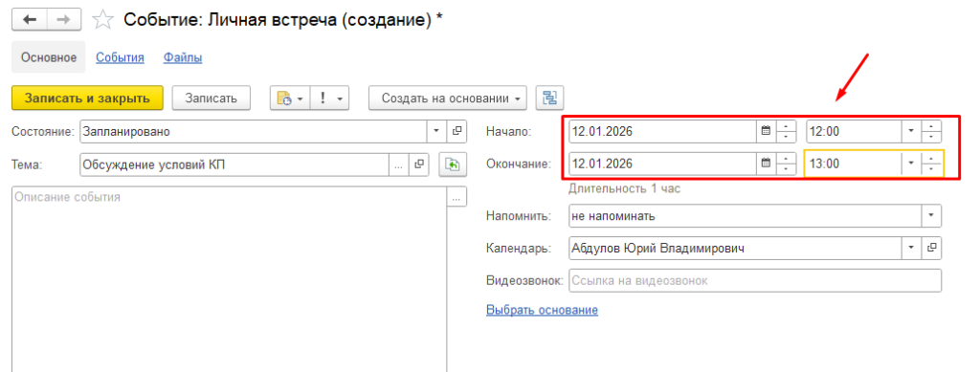The height and width of the screenshot is (372, 980).
Task: Click the Начало date field 12.01.2026
Action: [x=662, y=131]
